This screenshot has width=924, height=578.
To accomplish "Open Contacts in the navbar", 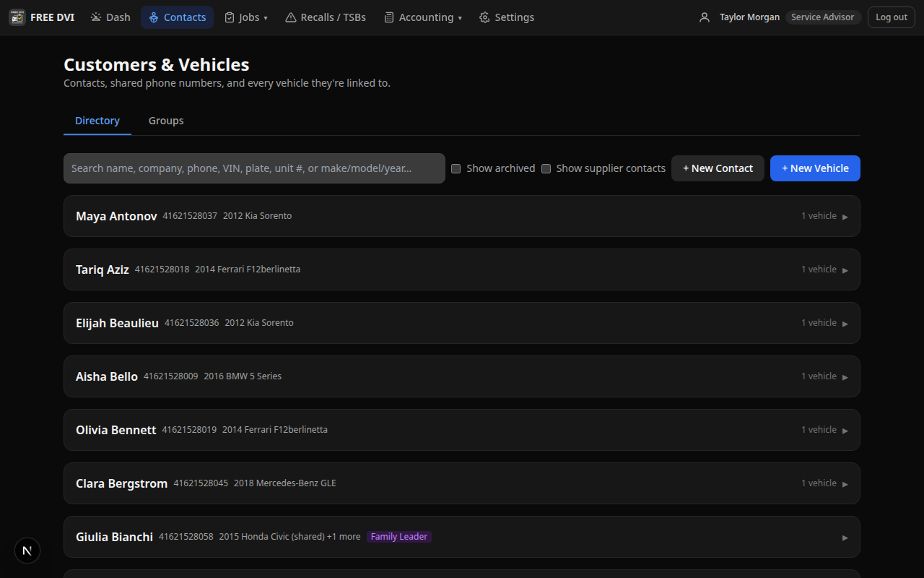I will [178, 17].
